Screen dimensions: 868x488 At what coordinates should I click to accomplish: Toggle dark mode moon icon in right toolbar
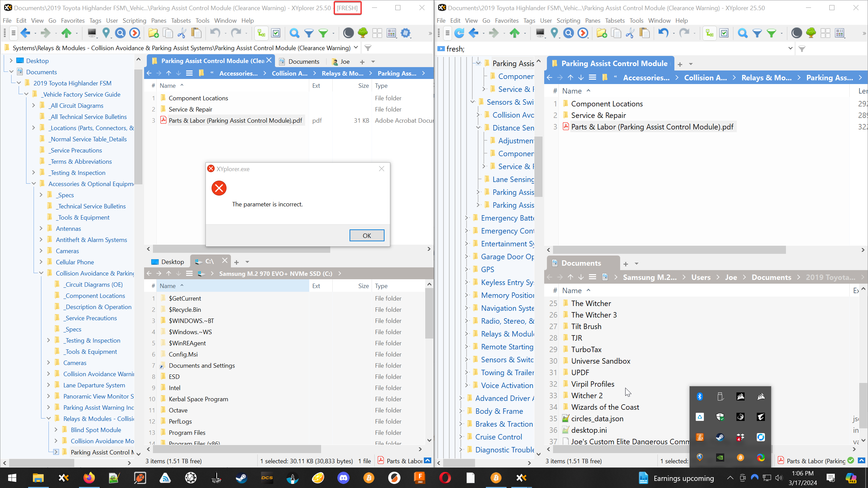point(796,33)
